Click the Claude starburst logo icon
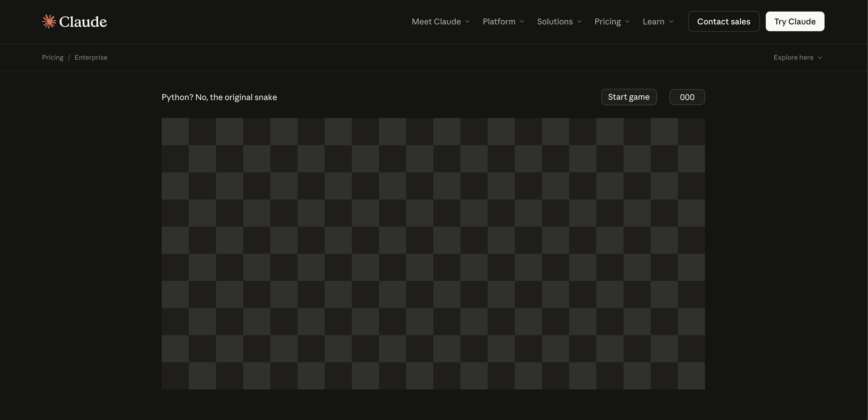 pyautogui.click(x=49, y=21)
